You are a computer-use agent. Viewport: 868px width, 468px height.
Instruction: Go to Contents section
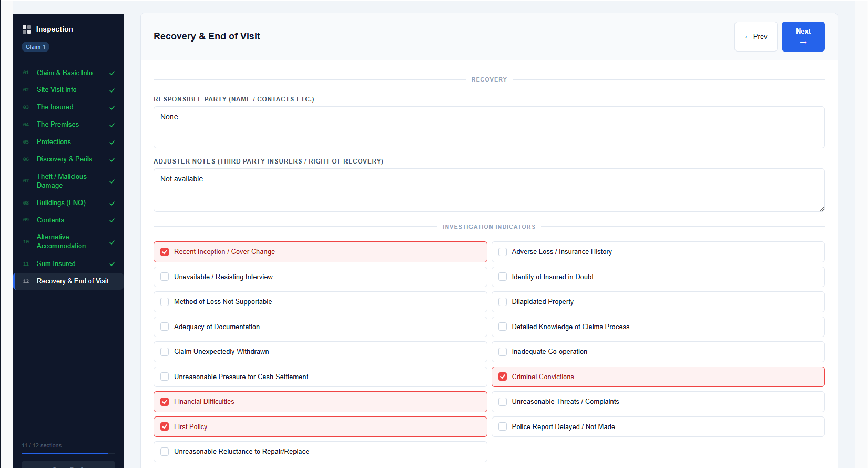(x=68, y=220)
